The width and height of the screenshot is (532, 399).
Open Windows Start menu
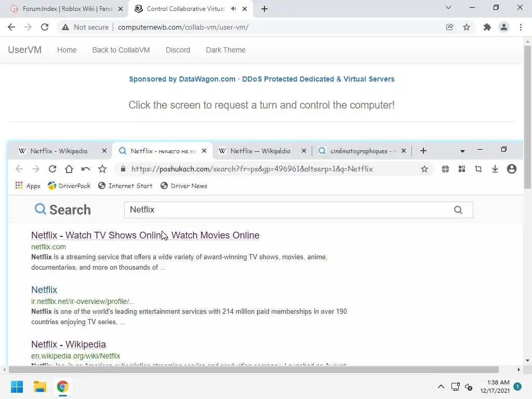click(17, 387)
